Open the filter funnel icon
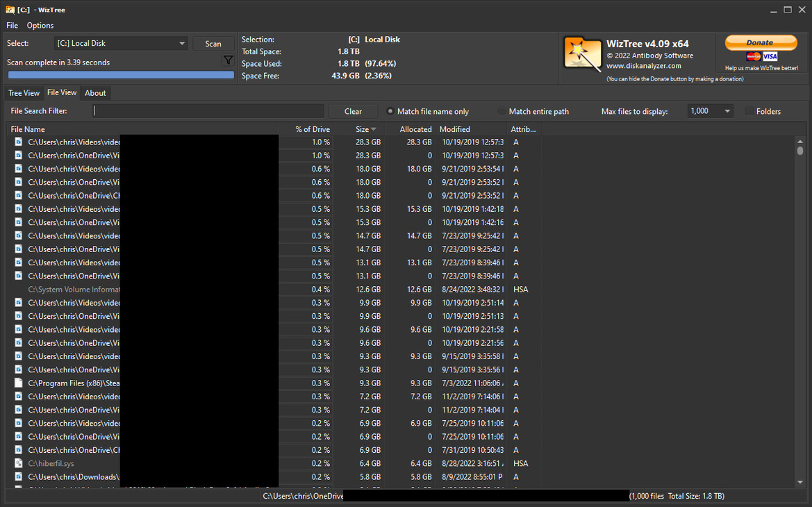The image size is (812, 507). [228, 60]
